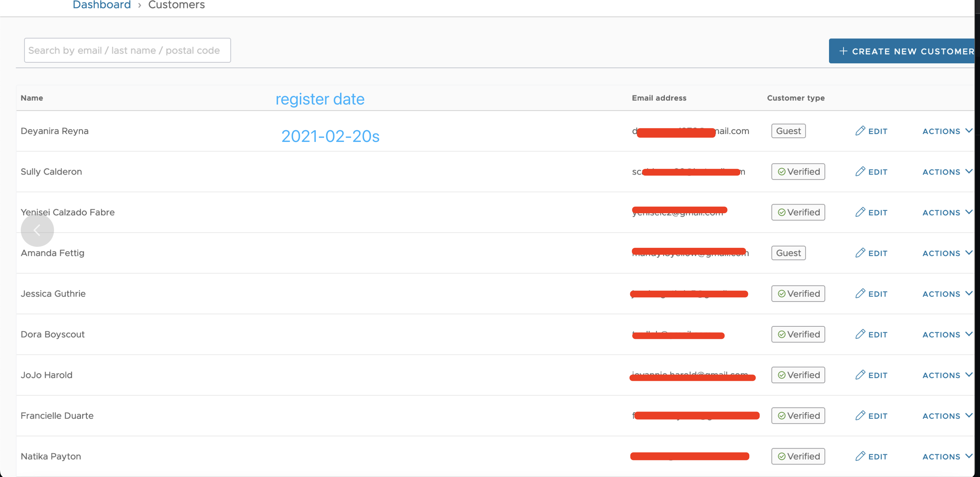The height and width of the screenshot is (477, 980).
Task: Click the Edit pencil icon for Jessica Guthrie
Action: click(861, 294)
